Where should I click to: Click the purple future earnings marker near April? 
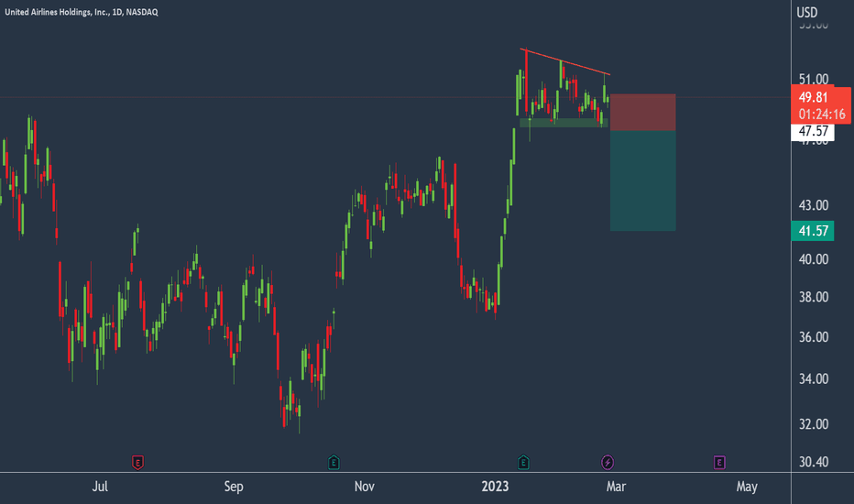pyautogui.click(x=719, y=463)
